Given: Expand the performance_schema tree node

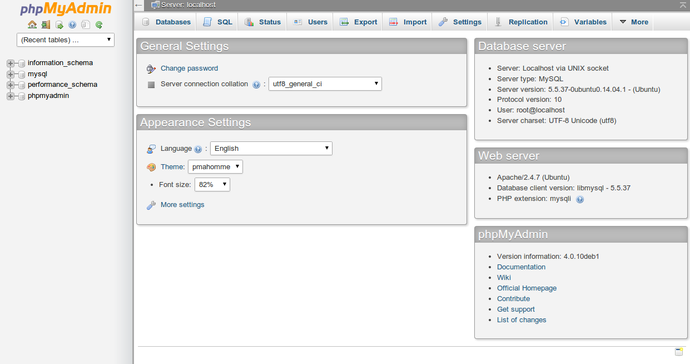Looking at the screenshot, I should tap(11, 85).
